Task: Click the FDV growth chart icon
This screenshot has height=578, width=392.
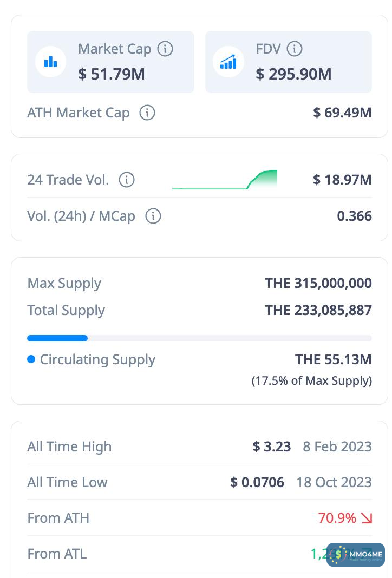Action: point(228,62)
